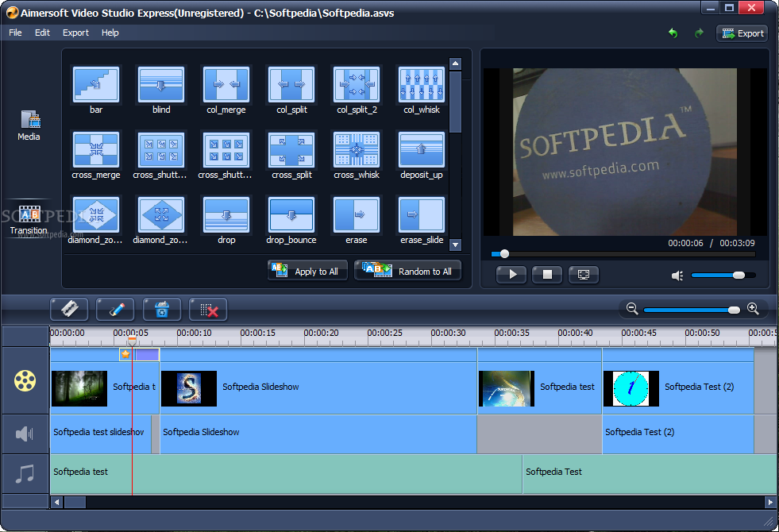The image size is (779, 532).
Task: Choose the deposit_up transition
Action: [422, 149]
